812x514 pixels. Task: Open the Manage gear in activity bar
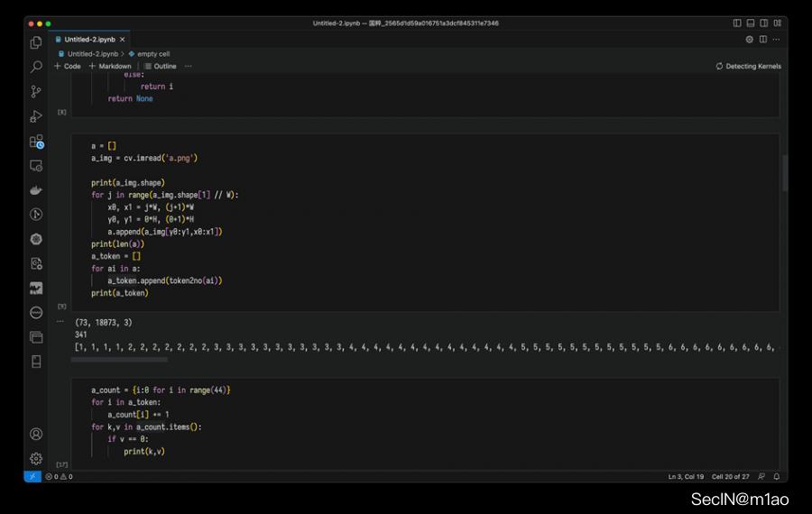click(x=36, y=458)
